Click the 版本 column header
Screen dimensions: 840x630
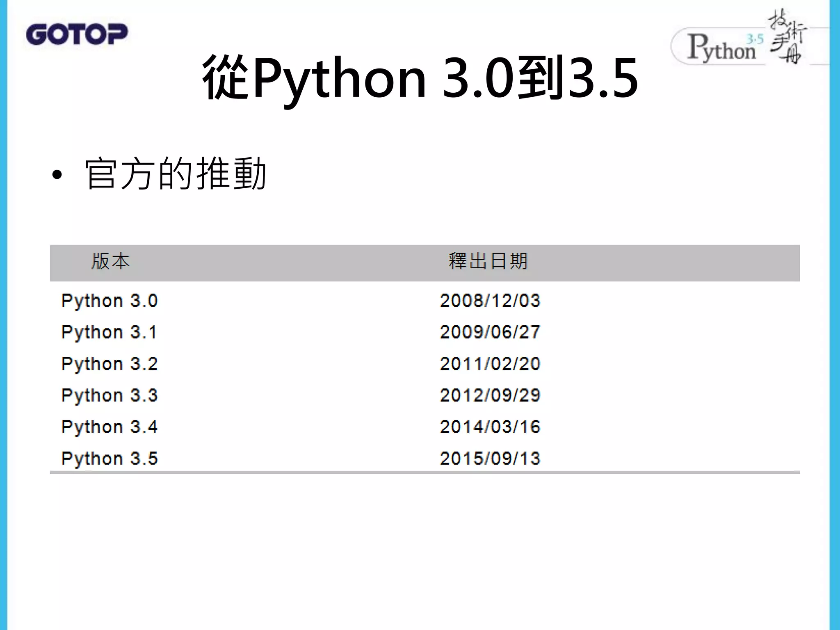(x=110, y=261)
